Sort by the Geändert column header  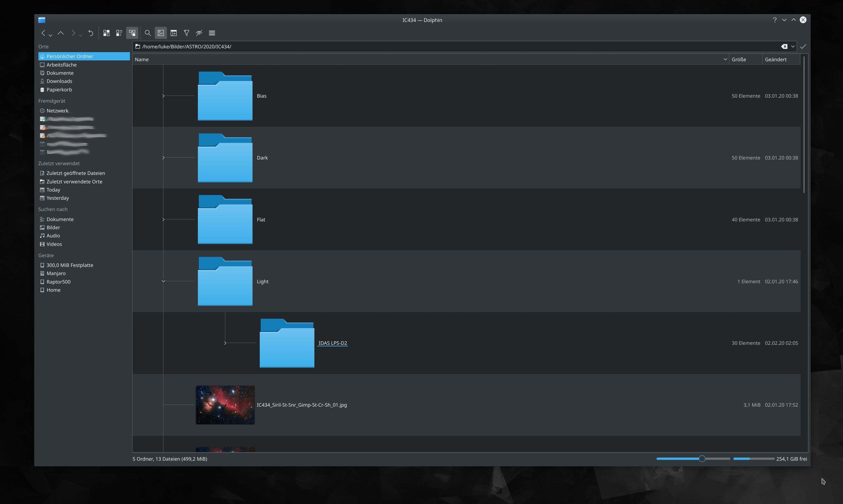click(x=775, y=59)
